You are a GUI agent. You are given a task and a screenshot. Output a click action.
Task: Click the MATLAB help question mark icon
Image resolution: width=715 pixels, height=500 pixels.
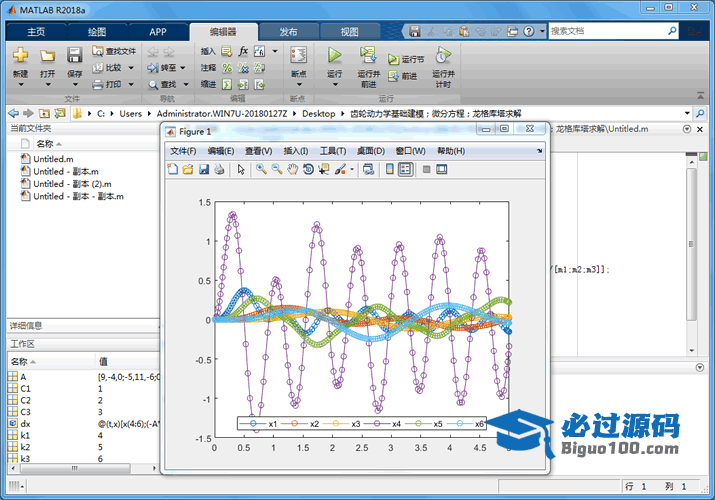pos(529,31)
